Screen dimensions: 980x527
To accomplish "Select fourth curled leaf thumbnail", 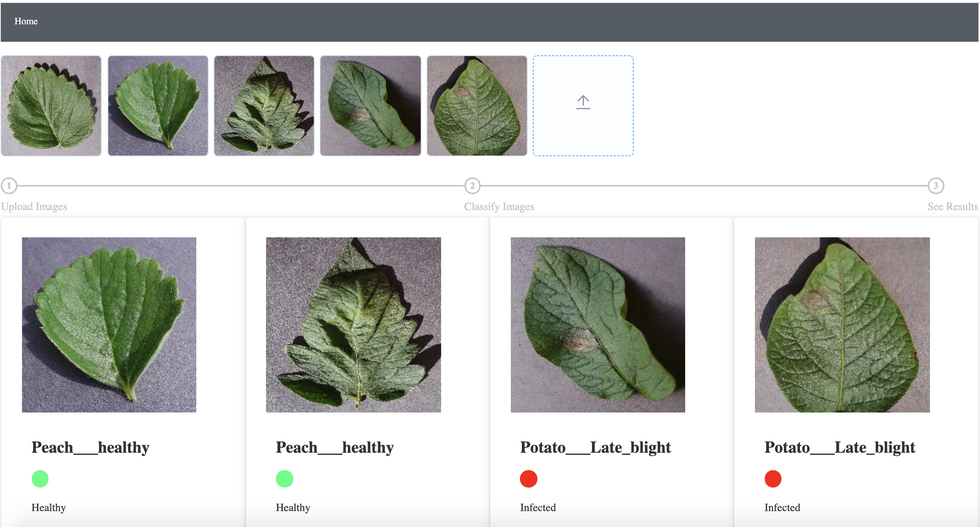I will point(371,106).
